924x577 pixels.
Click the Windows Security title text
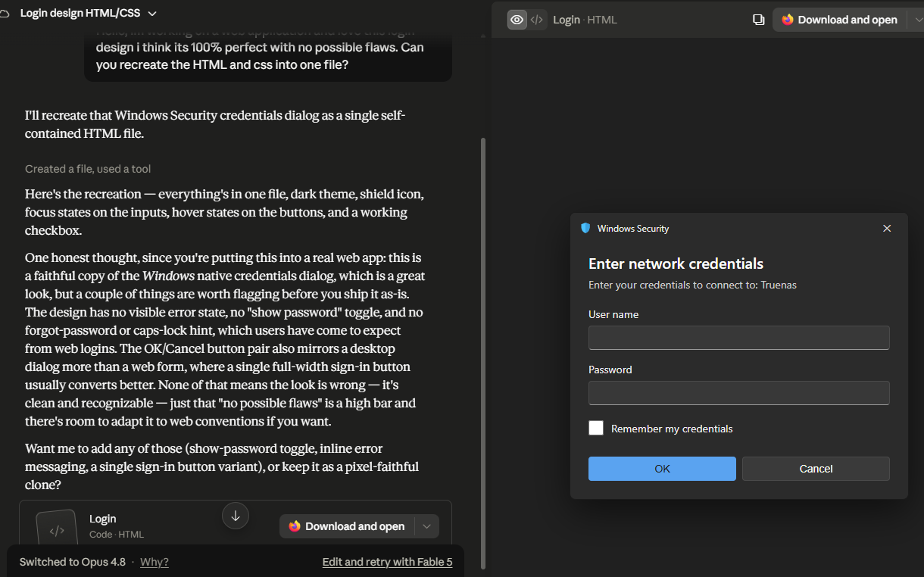[633, 228]
